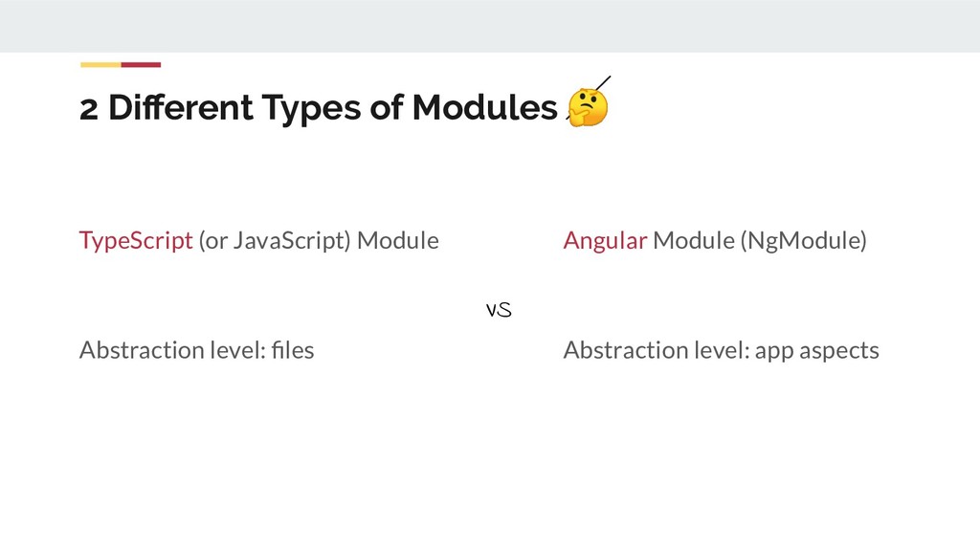Click the red accent bar above title

tap(141, 65)
